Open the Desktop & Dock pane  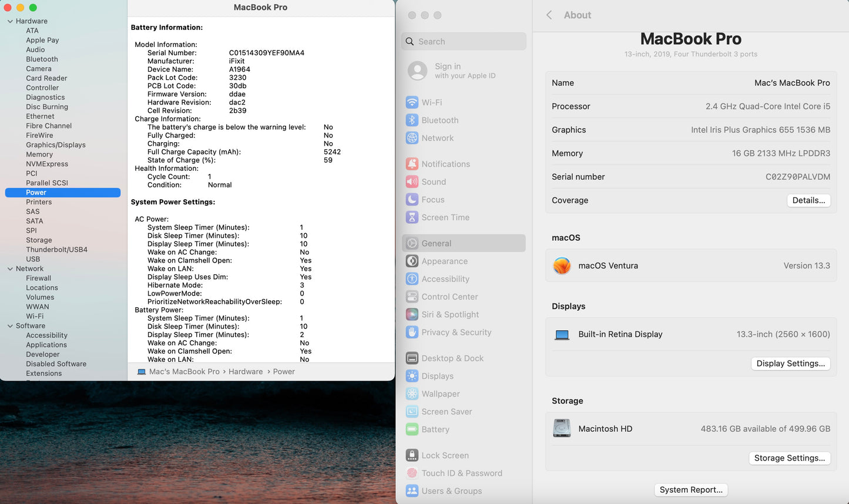[452, 358]
